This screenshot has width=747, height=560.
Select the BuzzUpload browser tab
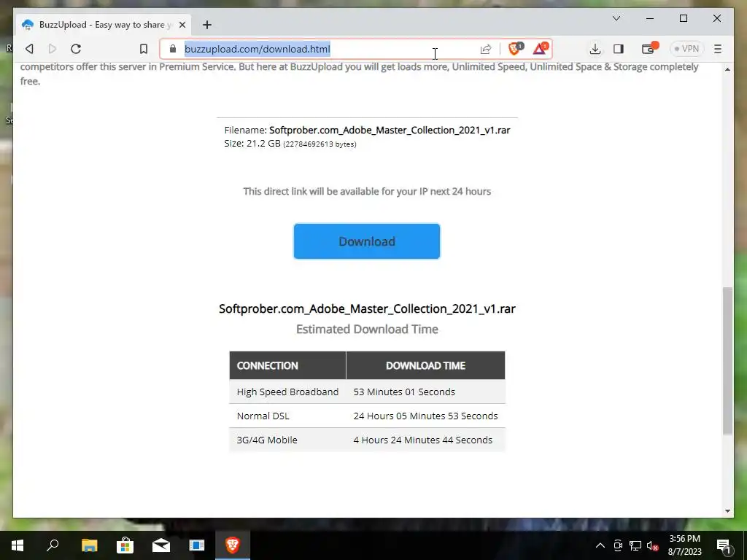103,25
